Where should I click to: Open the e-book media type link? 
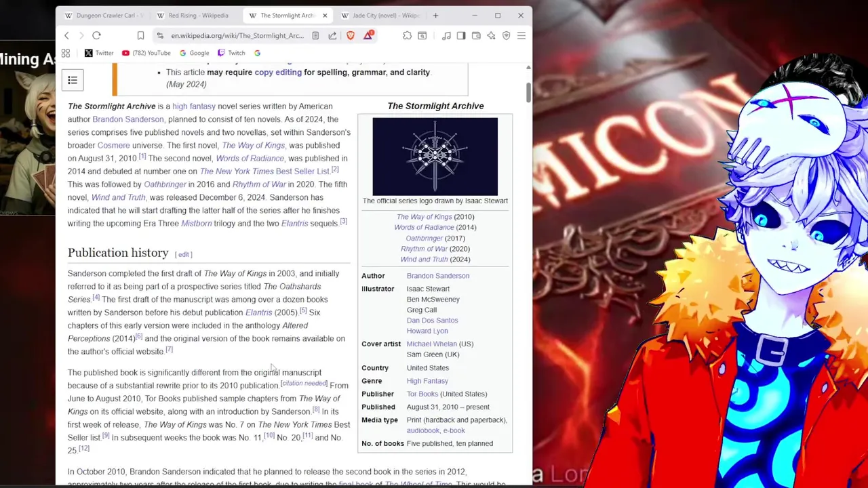tap(454, 431)
